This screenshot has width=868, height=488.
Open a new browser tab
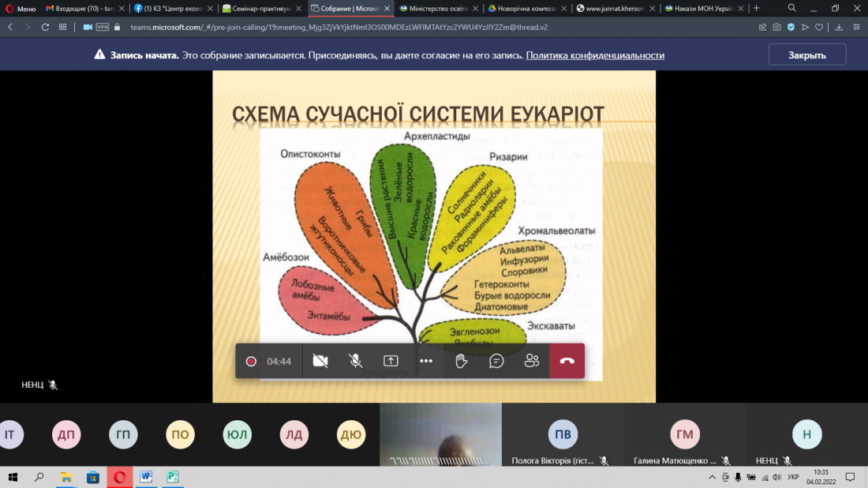pos(756,9)
